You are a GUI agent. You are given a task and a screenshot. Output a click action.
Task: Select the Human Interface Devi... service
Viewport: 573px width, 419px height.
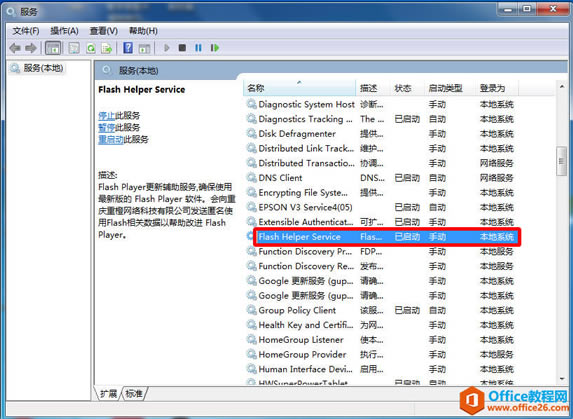tap(382, 369)
